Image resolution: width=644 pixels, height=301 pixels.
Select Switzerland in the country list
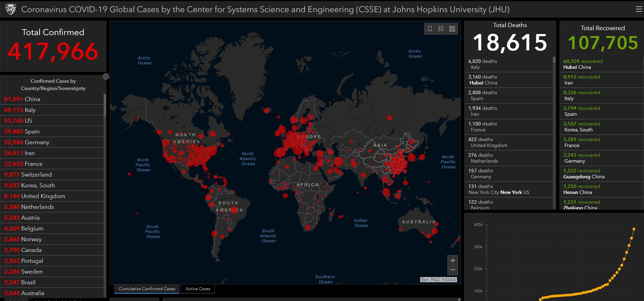[x=52, y=174]
